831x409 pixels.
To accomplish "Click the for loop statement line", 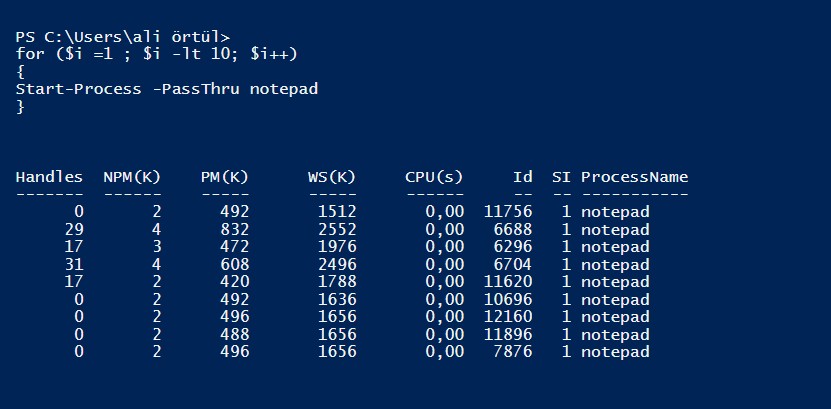I will [157, 53].
